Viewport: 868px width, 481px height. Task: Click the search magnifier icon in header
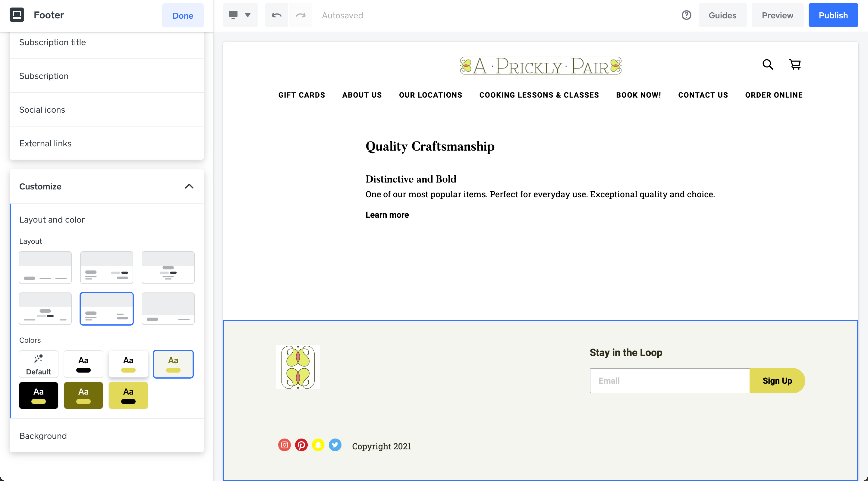pyautogui.click(x=768, y=64)
